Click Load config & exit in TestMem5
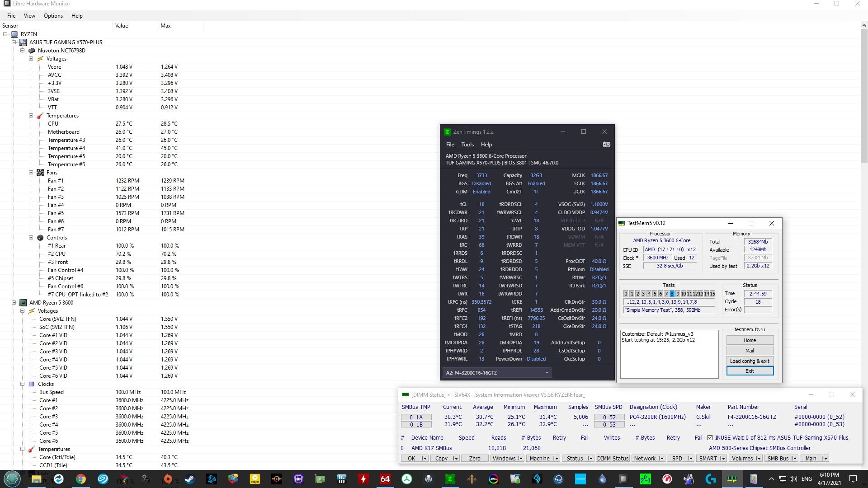 pos(750,361)
